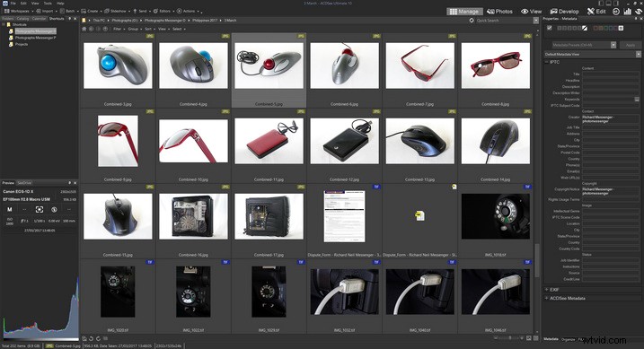The image size is (644, 349).
Task: Click rotate right icon below thumbnails
Action: [x=98, y=339]
